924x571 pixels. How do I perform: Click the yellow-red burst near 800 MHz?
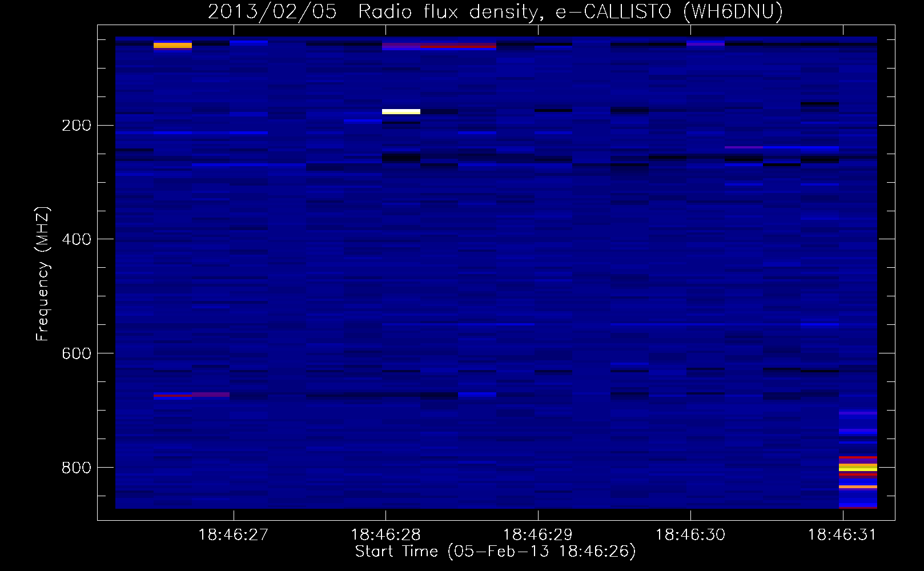pyautogui.click(x=858, y=467)
